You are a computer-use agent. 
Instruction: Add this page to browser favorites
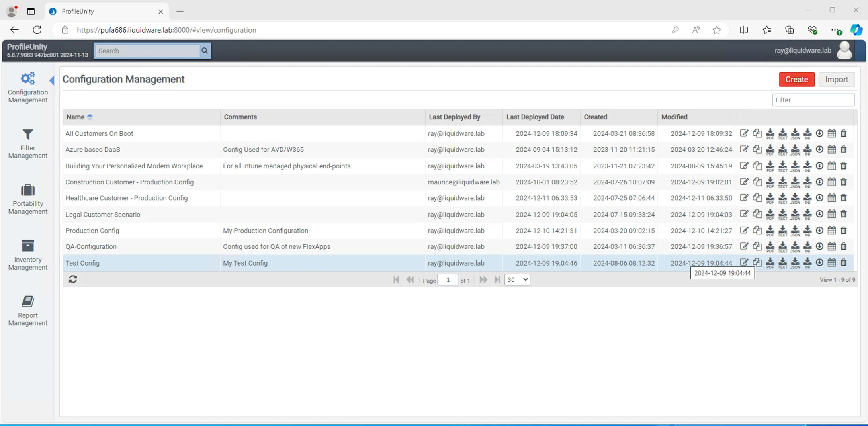click(x=717, y=30)
